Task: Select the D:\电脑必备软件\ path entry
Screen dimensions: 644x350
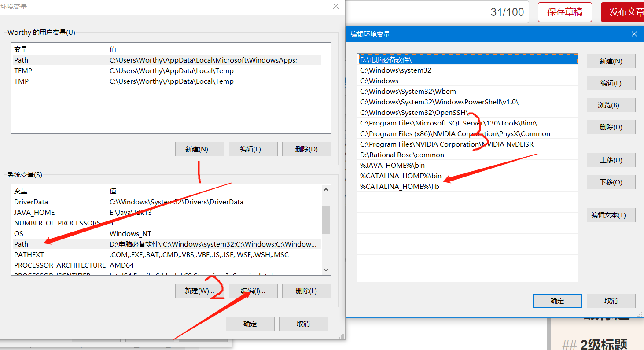Action: tap(467, 59)
